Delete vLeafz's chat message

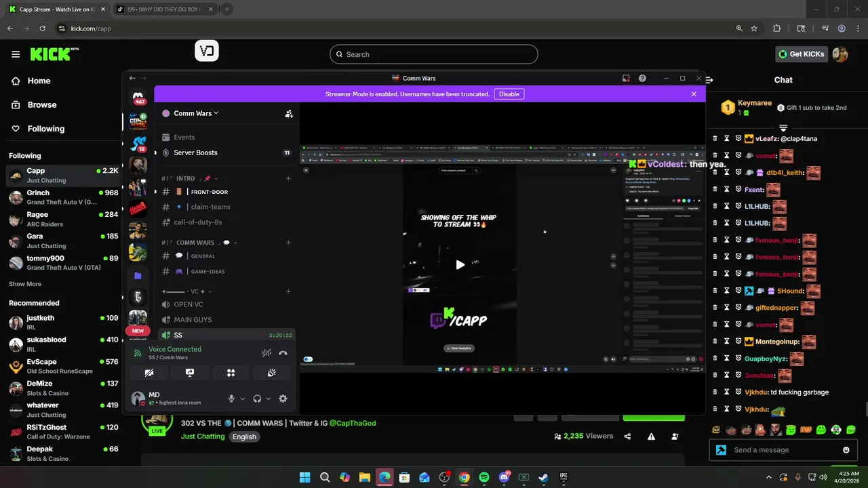[715, 138]
